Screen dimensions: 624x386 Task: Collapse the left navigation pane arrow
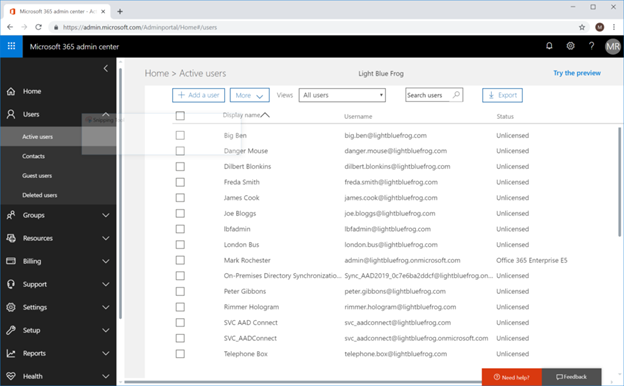point(105,68)
